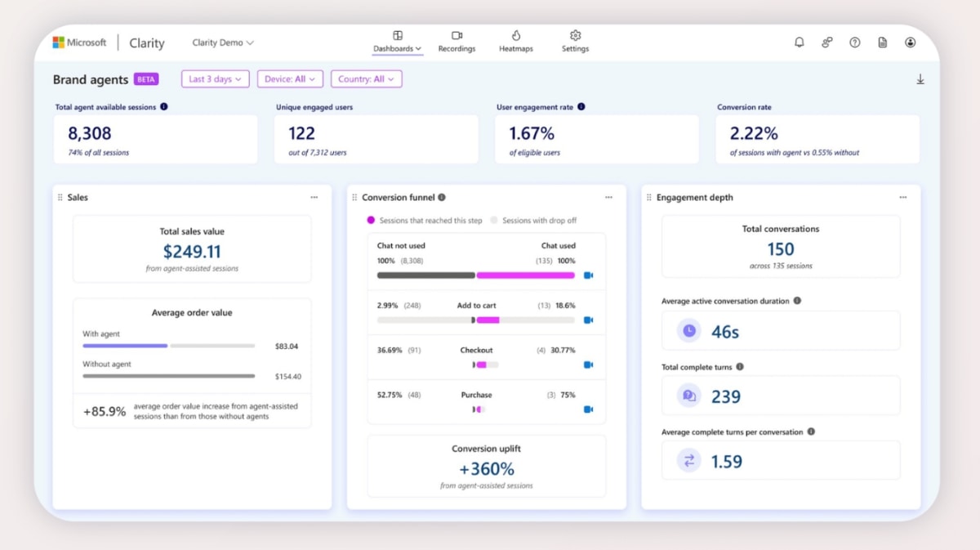
Task: Open the Sales card more options menu
Action: coord(314,198)
